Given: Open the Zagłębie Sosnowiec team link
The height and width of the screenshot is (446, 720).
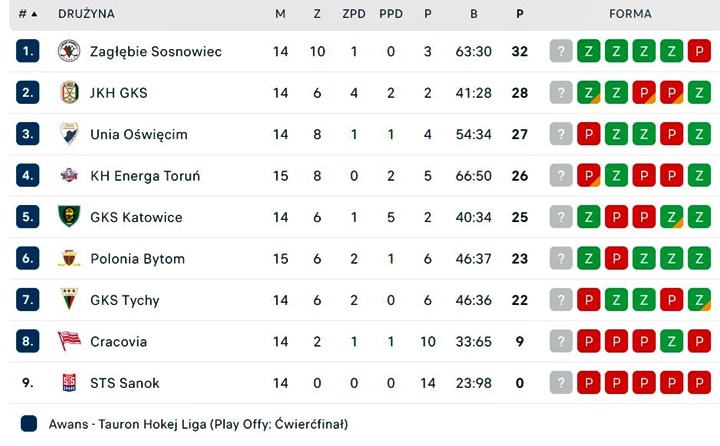Looking at the screenshot, I should click(155, 51).
